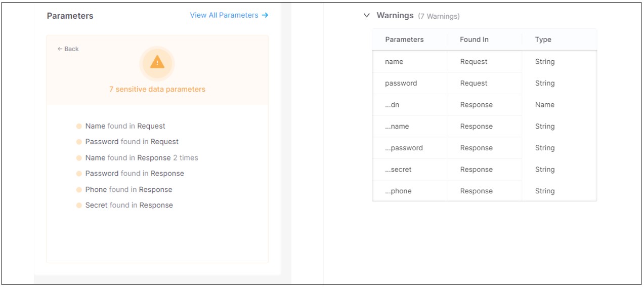
Task: Click the Found In column header
Action: (x=474, y=39)
